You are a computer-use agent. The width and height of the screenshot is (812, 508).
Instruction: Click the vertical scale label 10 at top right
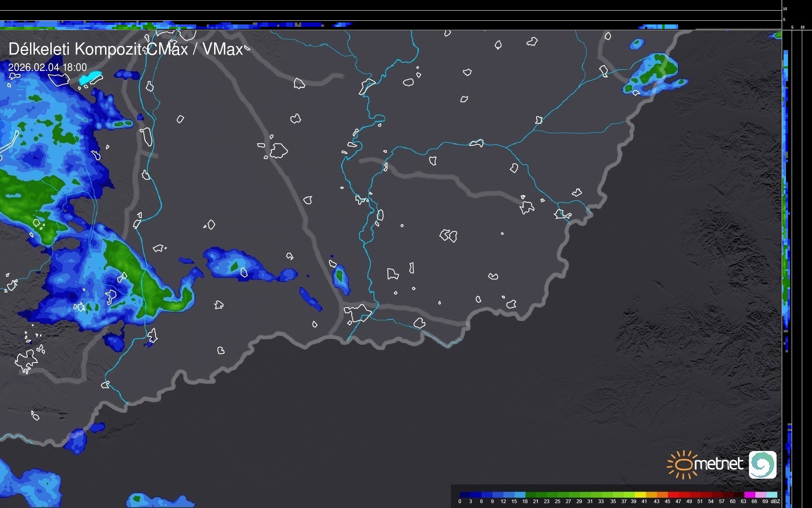(x=785, y=9)
